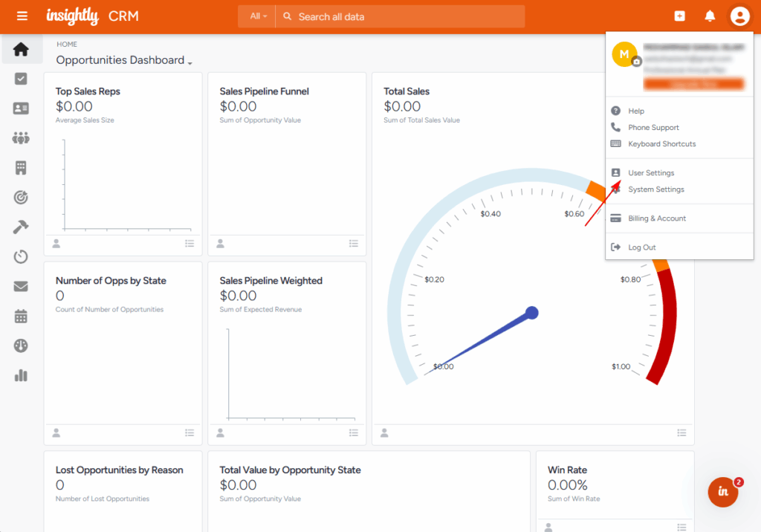761x532 pixels.
Task: Open the Calendar icon in sidebar
Action: pos(21,317)
